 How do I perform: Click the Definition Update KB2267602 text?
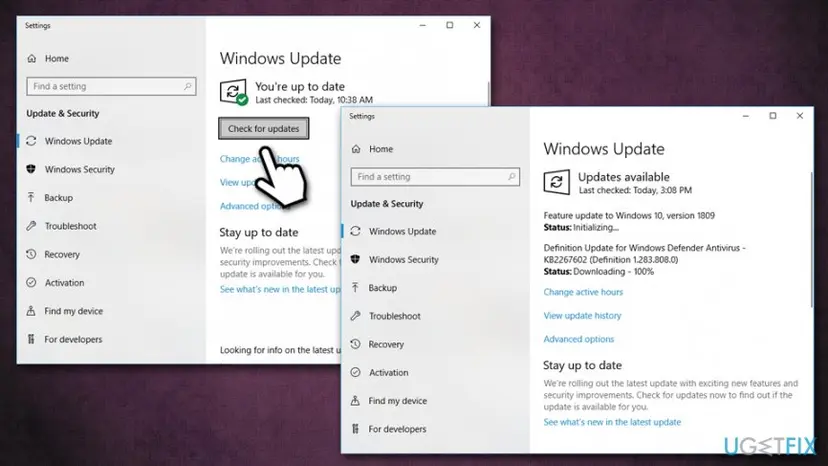coord(644,254)
